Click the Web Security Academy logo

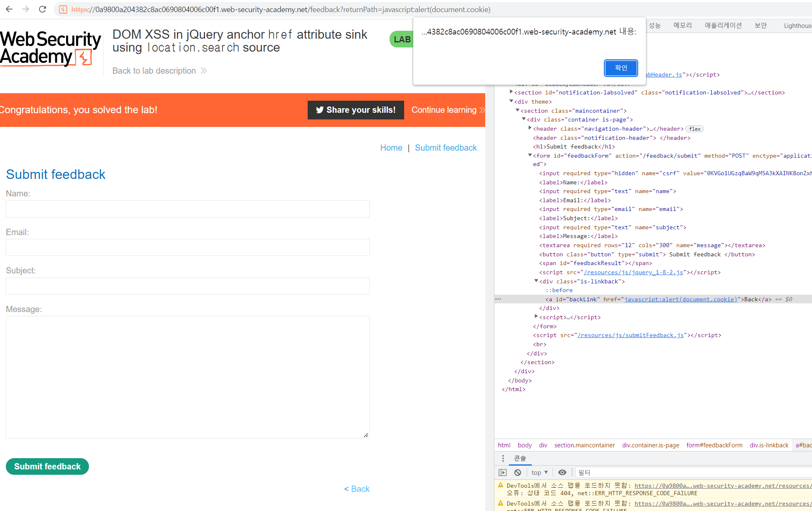(x=50, y=48)
